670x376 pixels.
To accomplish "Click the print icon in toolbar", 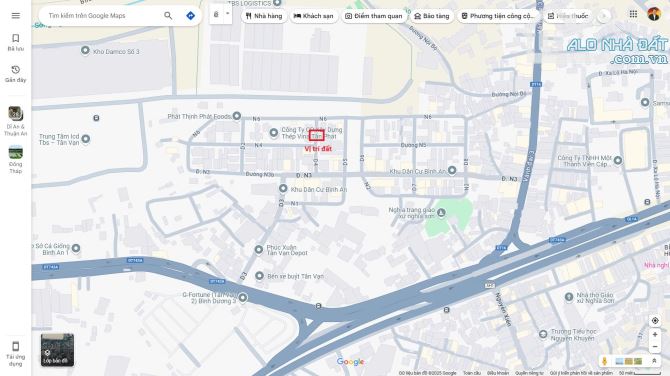I will [x=216, y=15].
